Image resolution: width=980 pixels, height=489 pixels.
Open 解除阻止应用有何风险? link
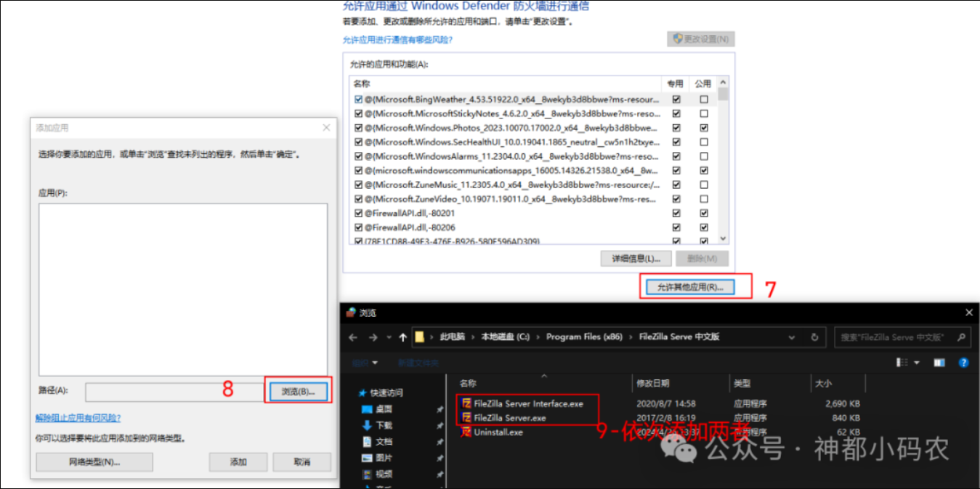[x=78, y=418]
